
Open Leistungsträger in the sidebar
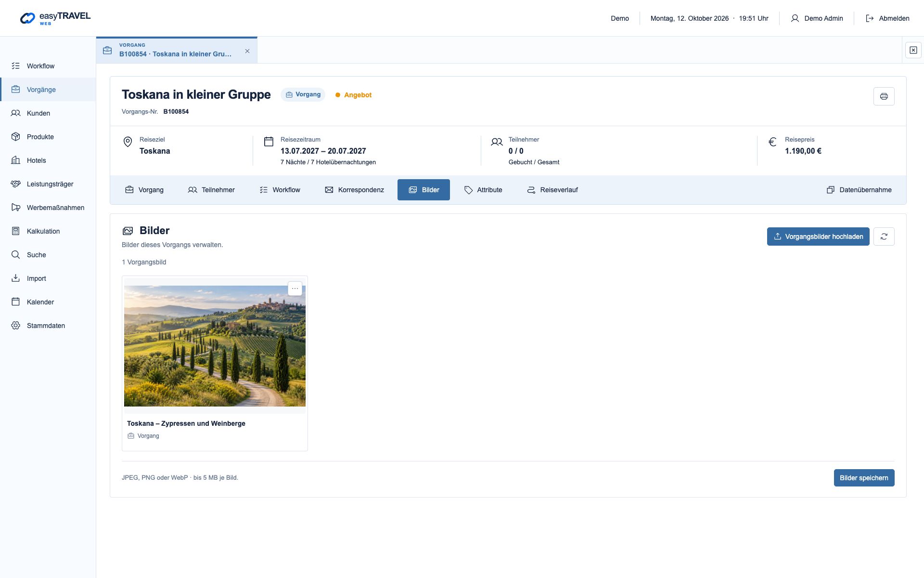(48, 184)
